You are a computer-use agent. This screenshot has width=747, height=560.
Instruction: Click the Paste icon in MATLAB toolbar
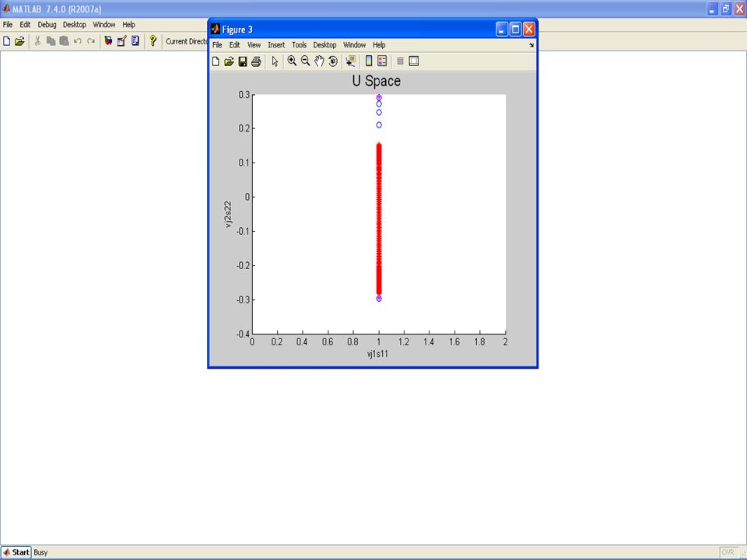tap(65, 41)
